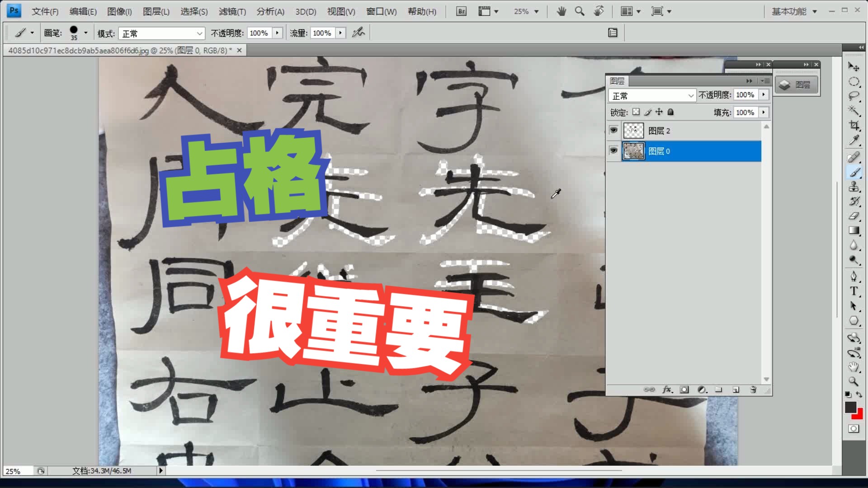Click the collapsed 图层 panel button
This screenshot has height=488, width=868.
click(797, 84)
